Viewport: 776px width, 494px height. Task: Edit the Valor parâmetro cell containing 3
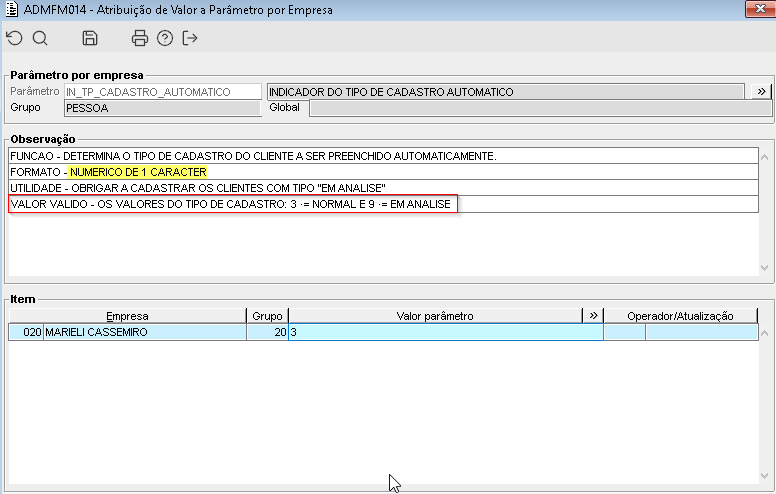445,332
